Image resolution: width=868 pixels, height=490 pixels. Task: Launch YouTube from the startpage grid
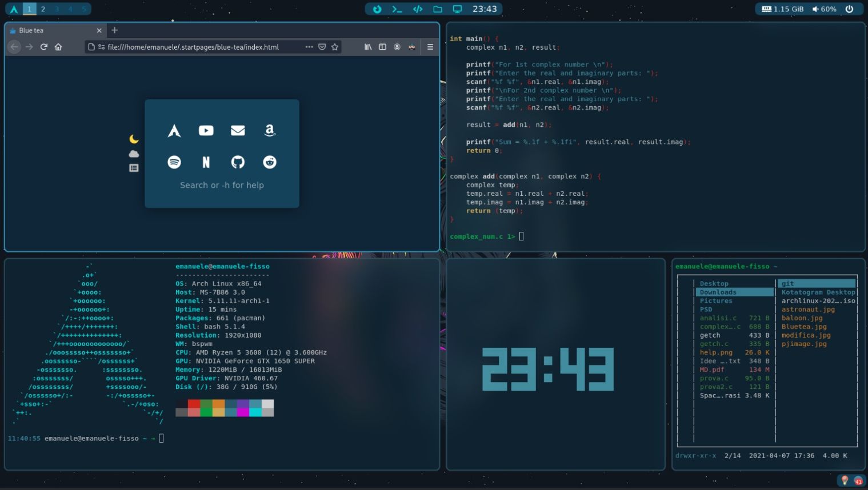[x=206, y=130]
